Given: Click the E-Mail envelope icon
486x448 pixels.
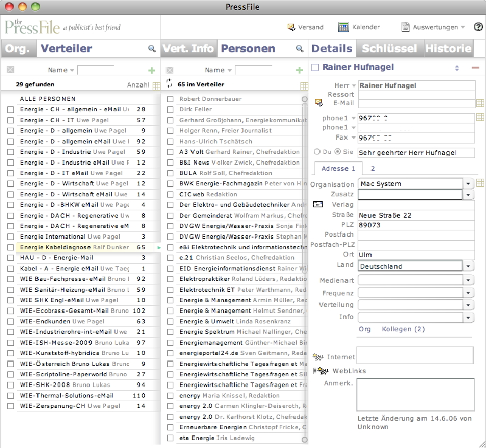Looking at the screenshot, I should [x=318, y=103].
